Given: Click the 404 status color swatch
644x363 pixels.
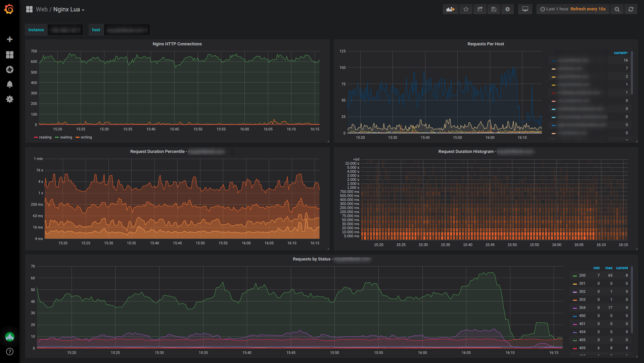Looking at the screenshot, I should coord(575,332).
